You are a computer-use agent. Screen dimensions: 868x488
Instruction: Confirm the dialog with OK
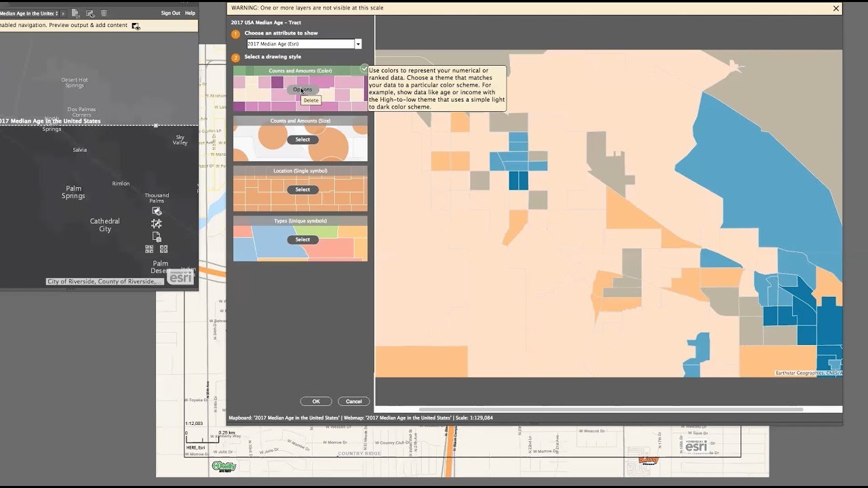tap(316, 401)
